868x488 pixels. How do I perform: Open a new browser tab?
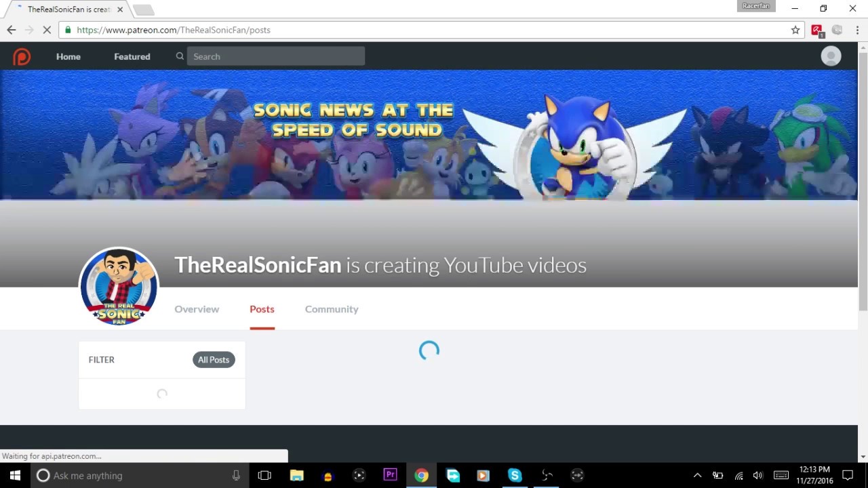[x=143, y=9]
